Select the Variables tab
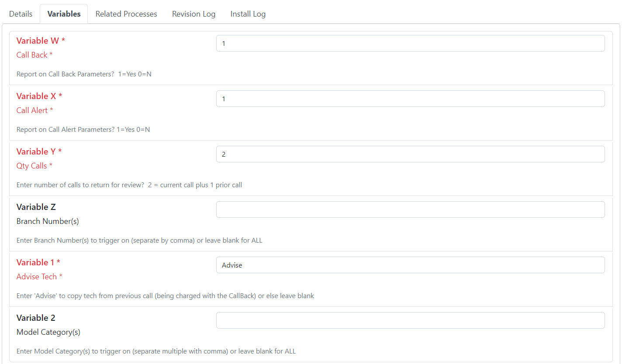This screenshot has width=622, height=364. coord(64,14)
